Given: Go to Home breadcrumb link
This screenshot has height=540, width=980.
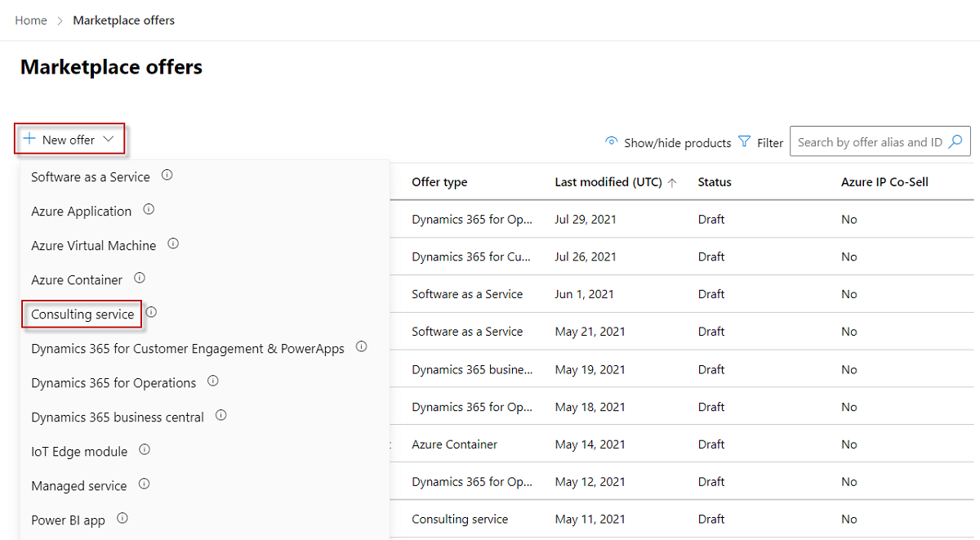Looking at the screenshot, I should [31, 20].
